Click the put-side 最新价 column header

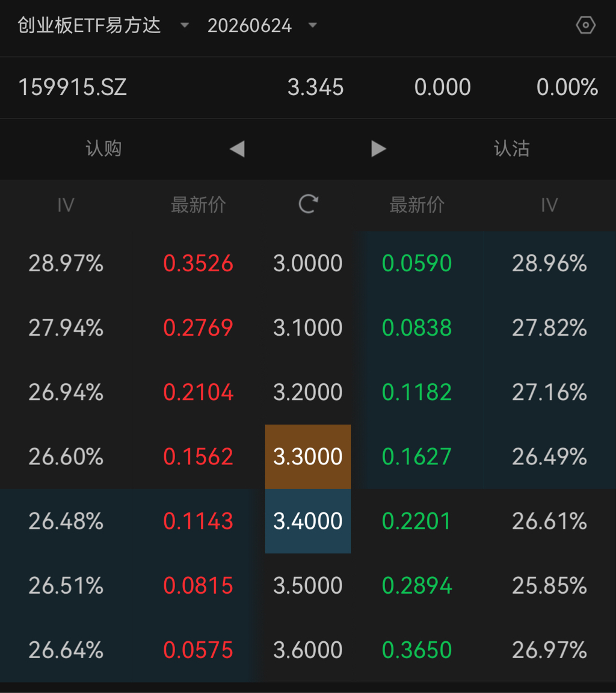click(x=417, y=205)
